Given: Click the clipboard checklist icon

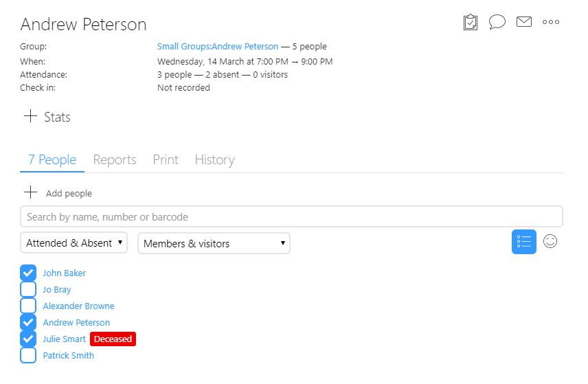Looking at the screenshot, I should pyautogui.click(x=470, y=23).
